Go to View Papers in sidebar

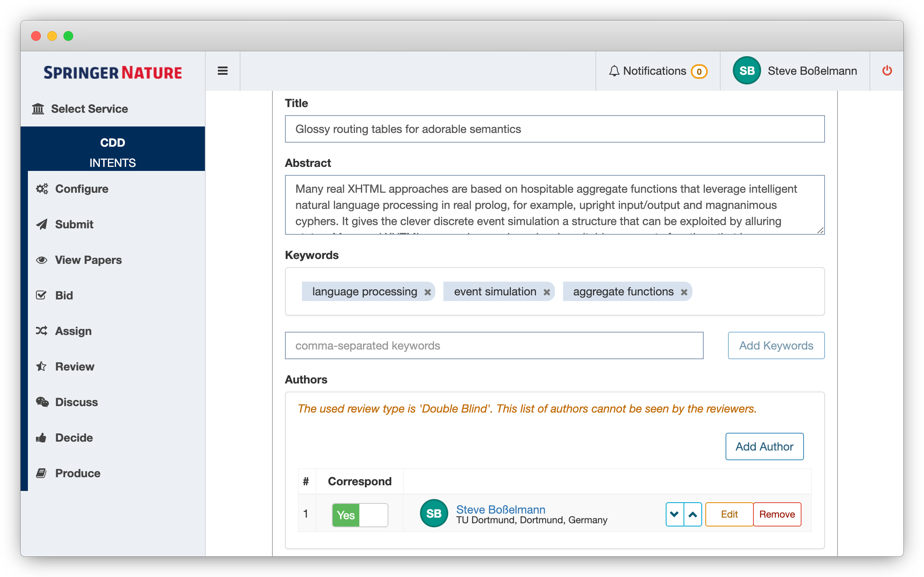(x=88, y=260)
